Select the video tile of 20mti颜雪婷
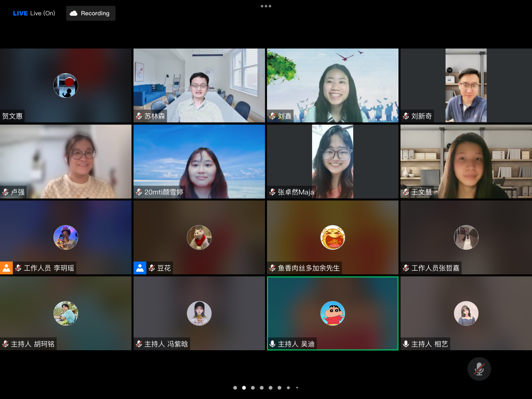The width and height of the screenshot is (532, 399). [x=199, y=161]
